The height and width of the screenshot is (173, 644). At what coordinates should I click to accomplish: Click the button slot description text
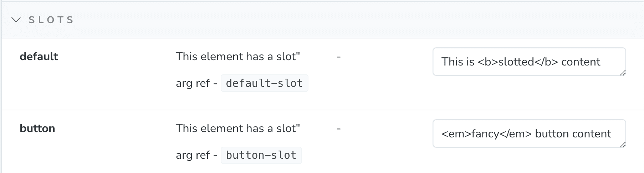(238, 129)
